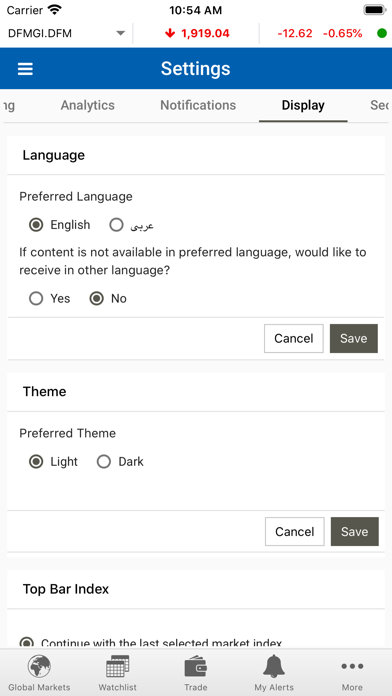Save the Theme settings
This screenshot has width=392, height=696.
355,532
